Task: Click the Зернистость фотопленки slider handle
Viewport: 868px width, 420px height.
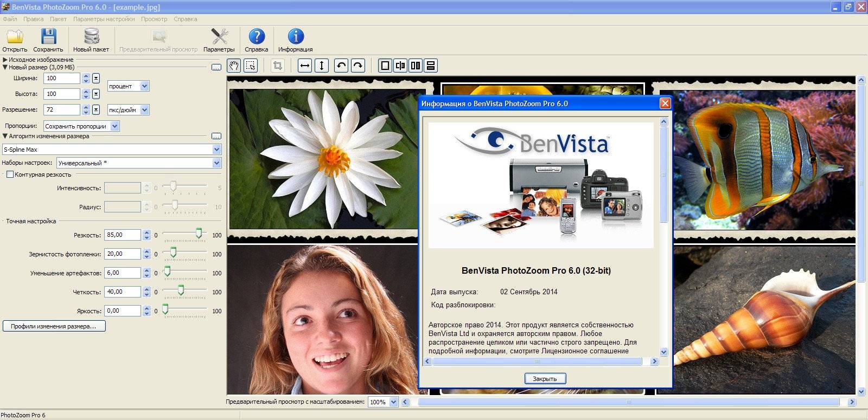Action: (173, 253)
